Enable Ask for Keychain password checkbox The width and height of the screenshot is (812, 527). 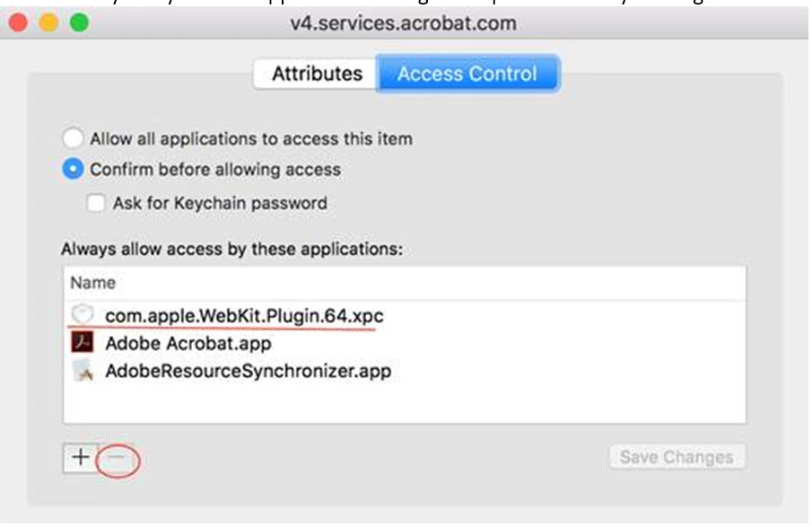click(96, 203)
